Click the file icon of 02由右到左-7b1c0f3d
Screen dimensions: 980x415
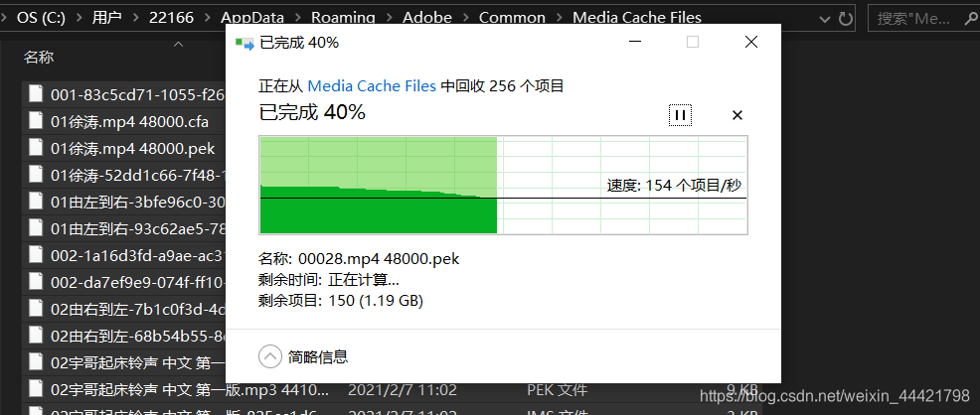[36, 310]
